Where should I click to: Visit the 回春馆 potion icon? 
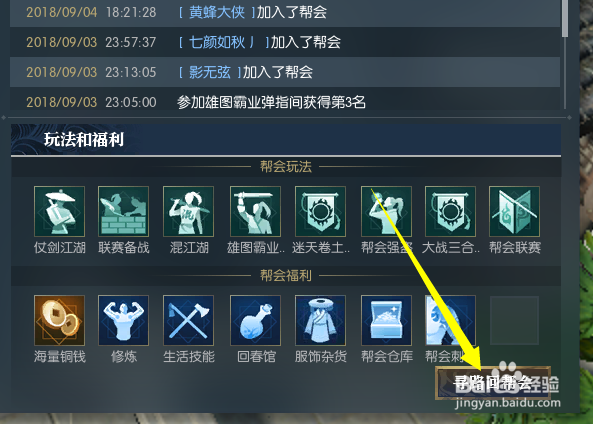click(255, 320)
